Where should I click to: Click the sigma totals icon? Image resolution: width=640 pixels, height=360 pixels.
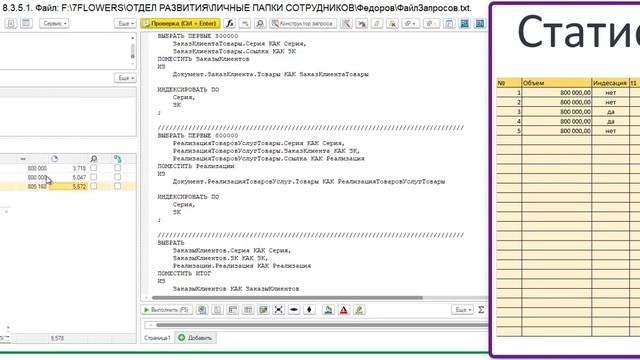[481, 310]
